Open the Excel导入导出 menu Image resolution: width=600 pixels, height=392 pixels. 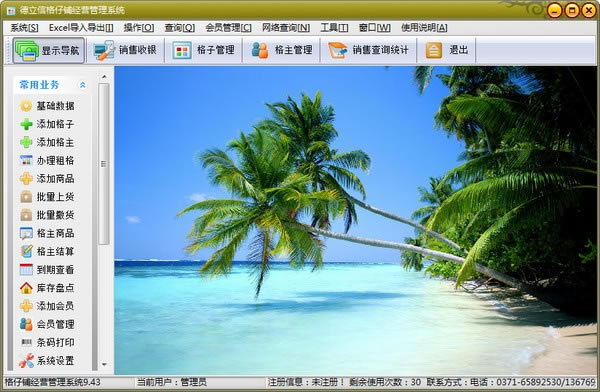[81, 28]
